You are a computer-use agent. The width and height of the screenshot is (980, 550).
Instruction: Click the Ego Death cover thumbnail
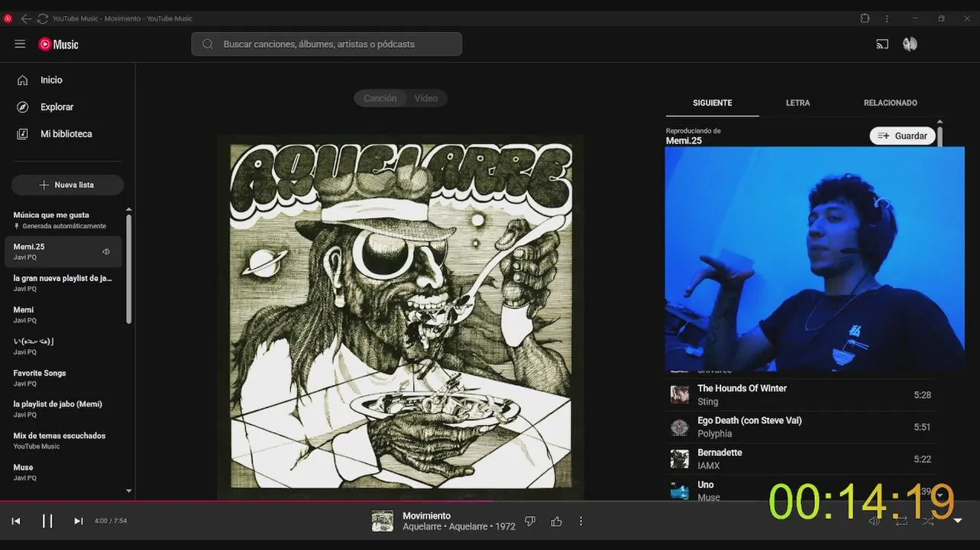(679, 427)
